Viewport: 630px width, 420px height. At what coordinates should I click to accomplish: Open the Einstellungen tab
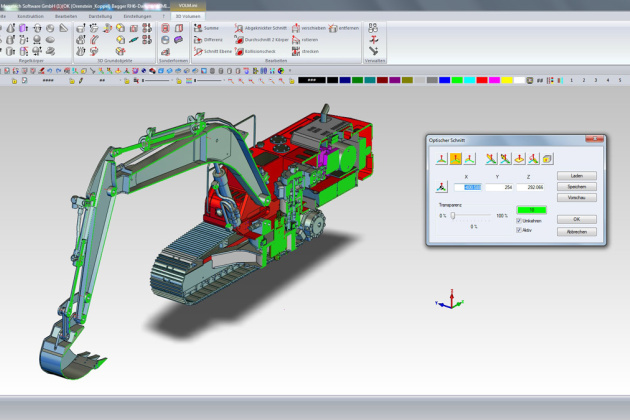(x=137, y=16)
